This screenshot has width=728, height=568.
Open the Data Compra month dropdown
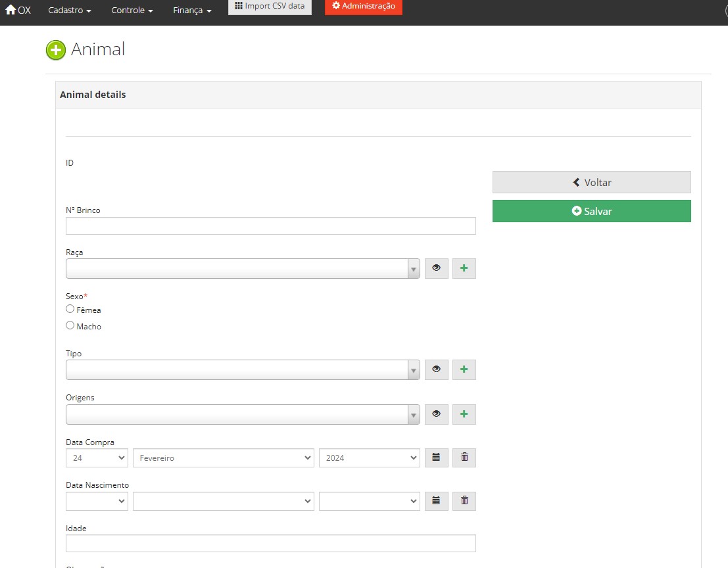point(223,458)
